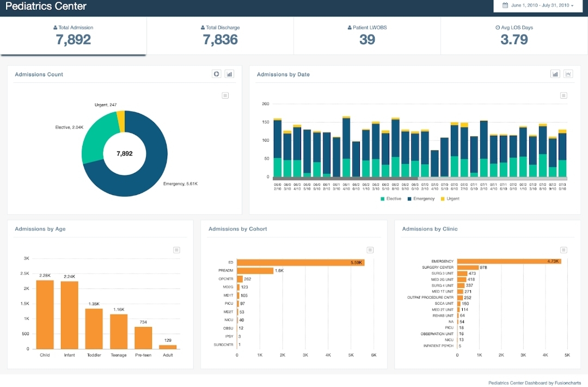Open export menu on Admissions by Age chart

[176, 250]
